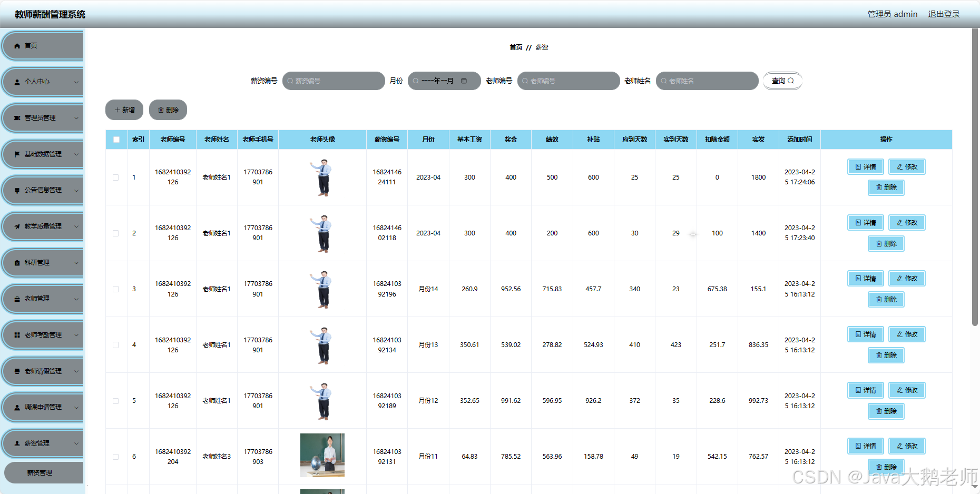980x494 pixels.
Task: Click the home icon beside 首页
Action: [x=17, y=46]
